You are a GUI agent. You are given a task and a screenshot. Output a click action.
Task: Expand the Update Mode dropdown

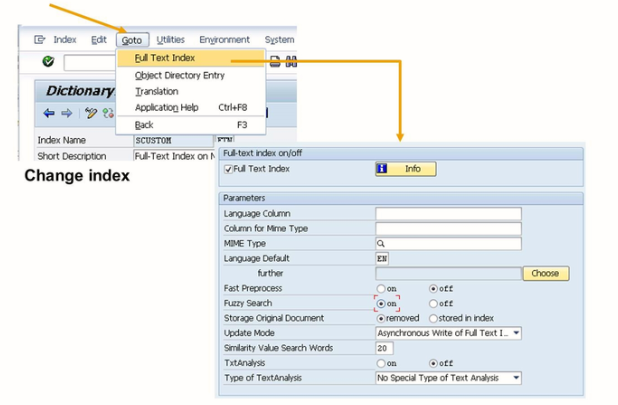pyautogui.click(x=515, y=333)
